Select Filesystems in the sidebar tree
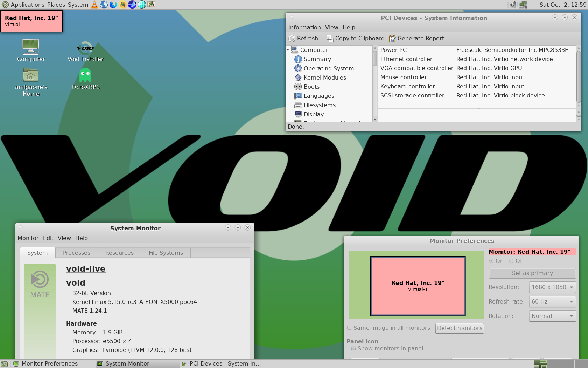The image size is (588, 368). [x=320, y=105]
